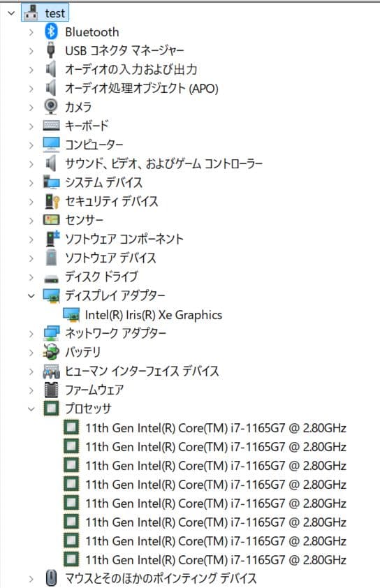Select the ディスプレイ アダプター label
Screen dimensions: 380x588
click(115, 296)
